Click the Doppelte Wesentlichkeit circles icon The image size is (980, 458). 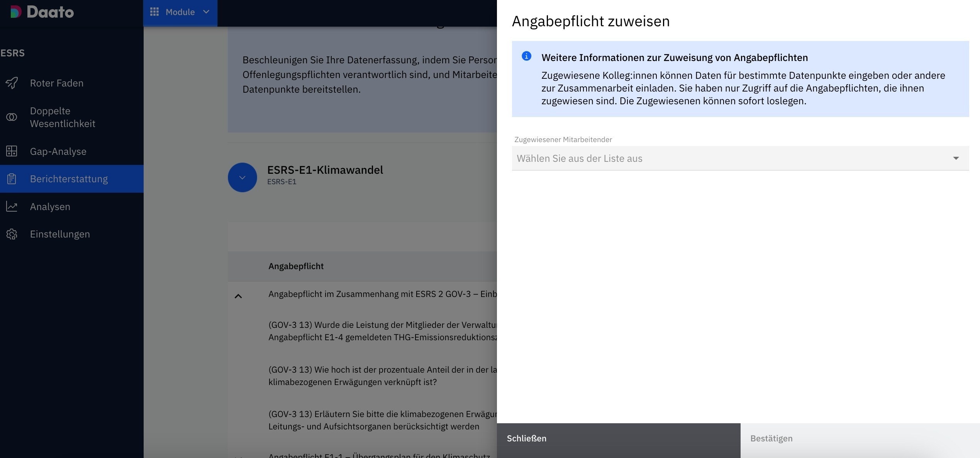(x=12, y=117)
